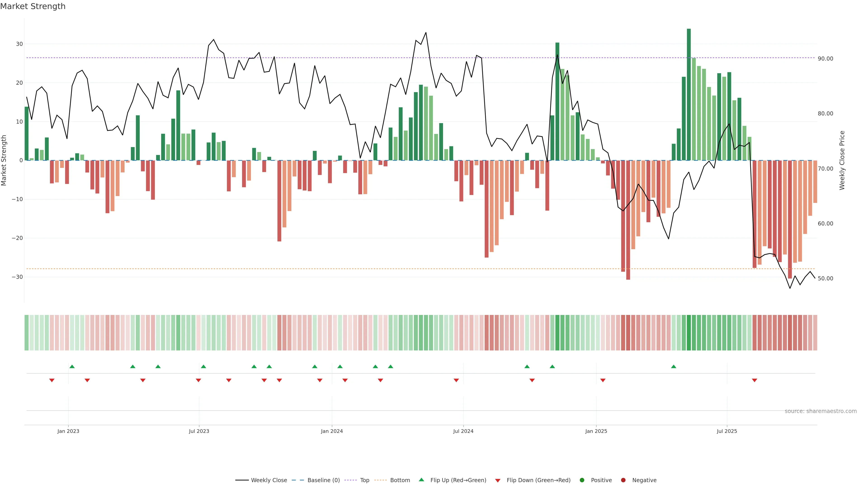Screen dimensions: 868x488
Task: Click the darkest green heat strip cell
Action: click(x=689, y=333)
